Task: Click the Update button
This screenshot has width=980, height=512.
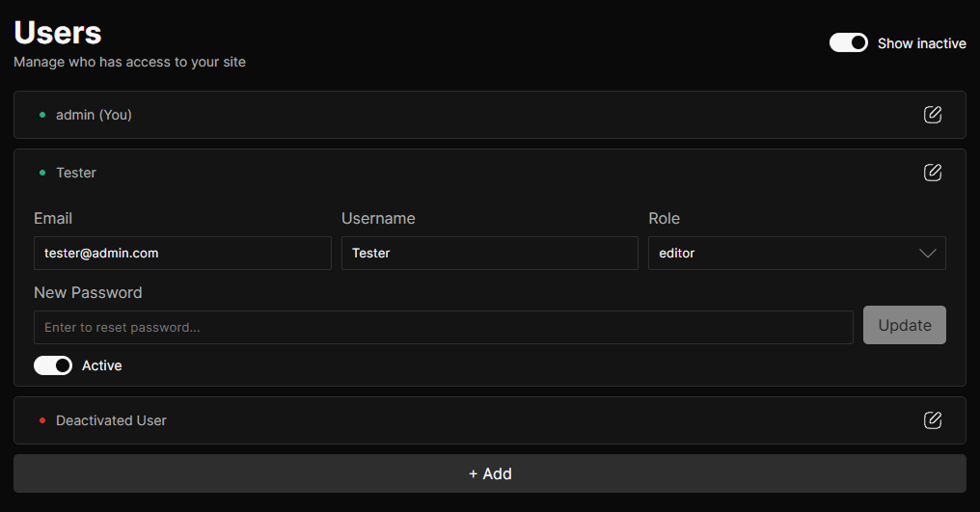Action: [905, 325]
